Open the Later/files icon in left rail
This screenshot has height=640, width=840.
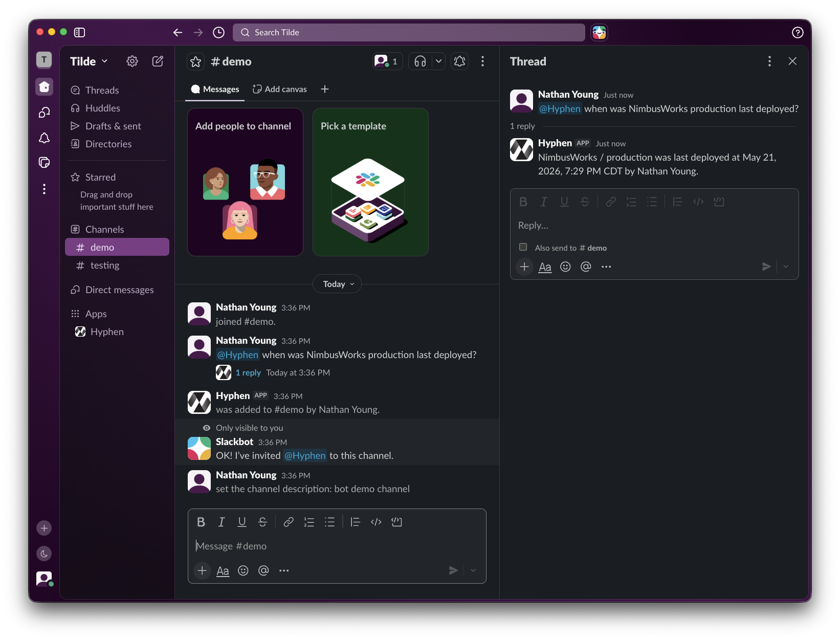[44, 163]
